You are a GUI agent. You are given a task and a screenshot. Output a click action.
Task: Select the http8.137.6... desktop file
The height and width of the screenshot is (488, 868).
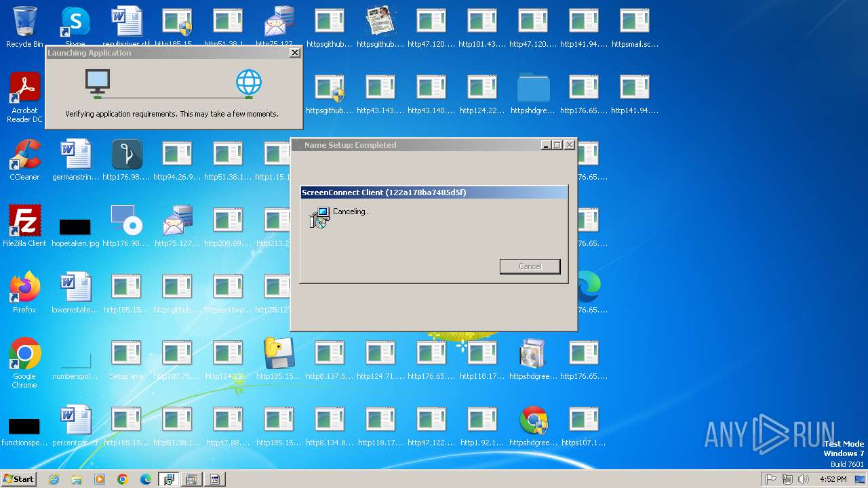330,359
